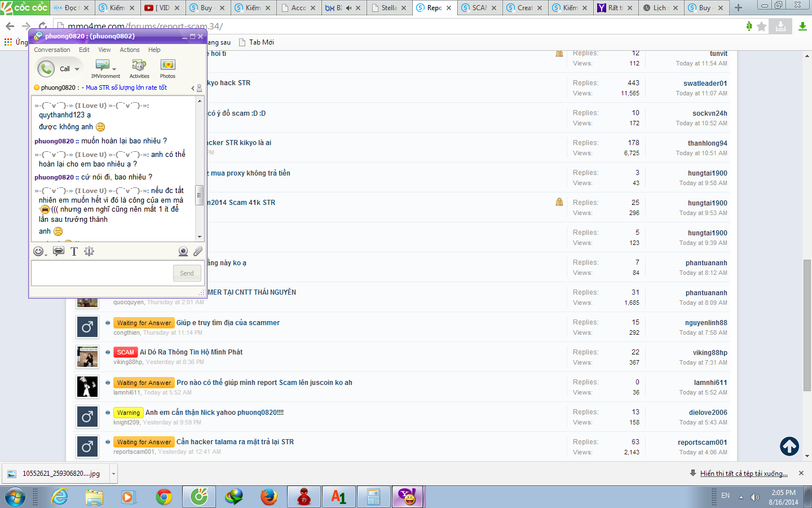
Task: Switch to the Stella browser tab
Action: pos(389,8)
